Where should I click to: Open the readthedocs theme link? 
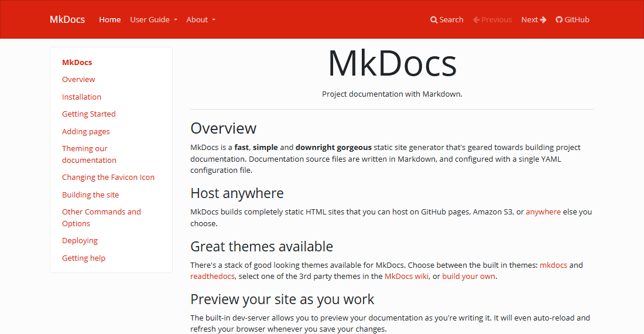[213, 276]
